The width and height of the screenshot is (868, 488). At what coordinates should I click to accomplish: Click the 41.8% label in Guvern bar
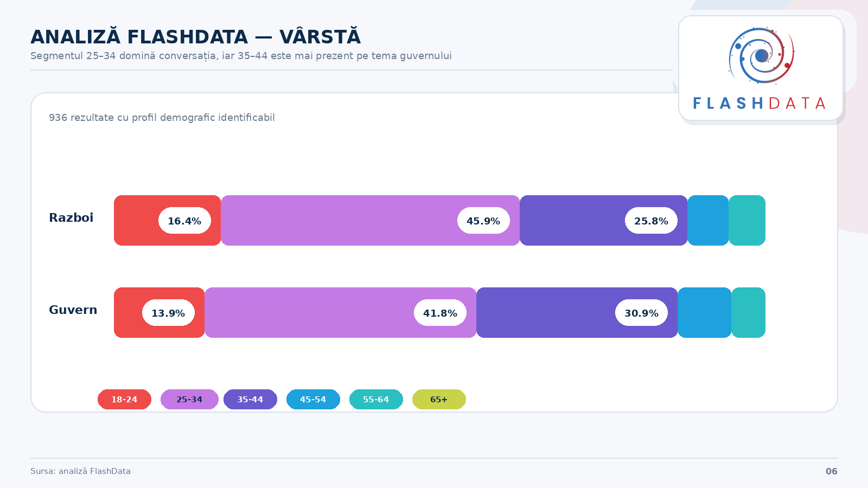440,313
